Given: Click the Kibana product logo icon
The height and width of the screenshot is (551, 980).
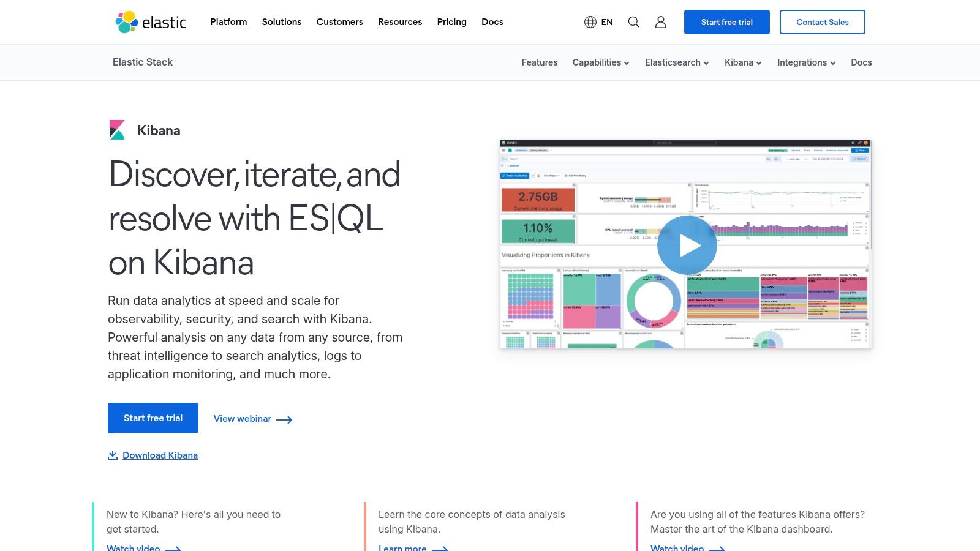Looking at the screenshot, I should point(117,130).
